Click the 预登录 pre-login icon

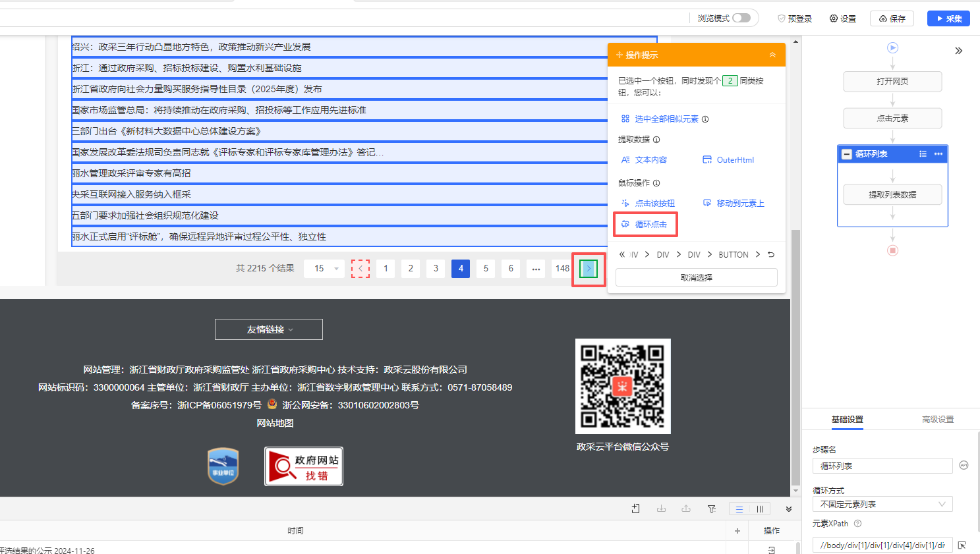tap(782, 18)
